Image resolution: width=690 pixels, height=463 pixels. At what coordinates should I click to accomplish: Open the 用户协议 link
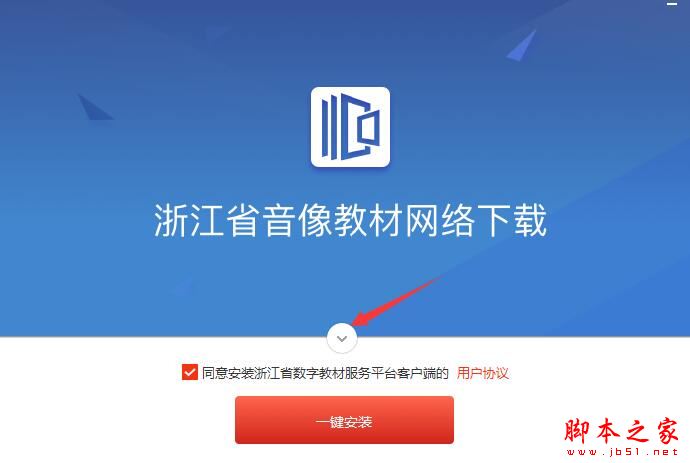[x=482, y=373]
